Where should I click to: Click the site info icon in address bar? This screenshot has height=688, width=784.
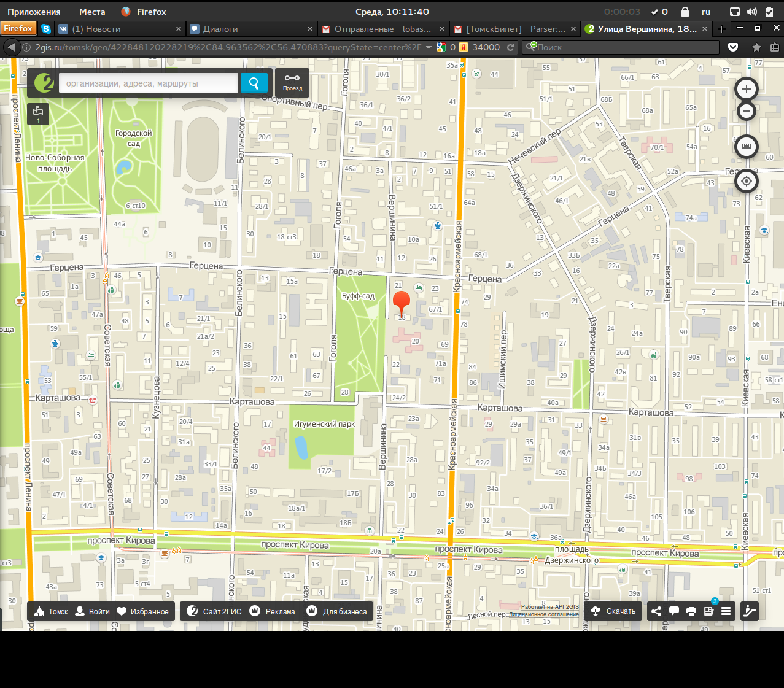coord(26,47)
